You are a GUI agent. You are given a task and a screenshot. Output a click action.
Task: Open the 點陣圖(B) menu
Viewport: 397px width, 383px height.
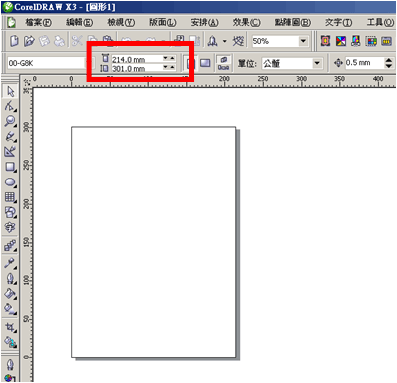[x=293, y=22]
